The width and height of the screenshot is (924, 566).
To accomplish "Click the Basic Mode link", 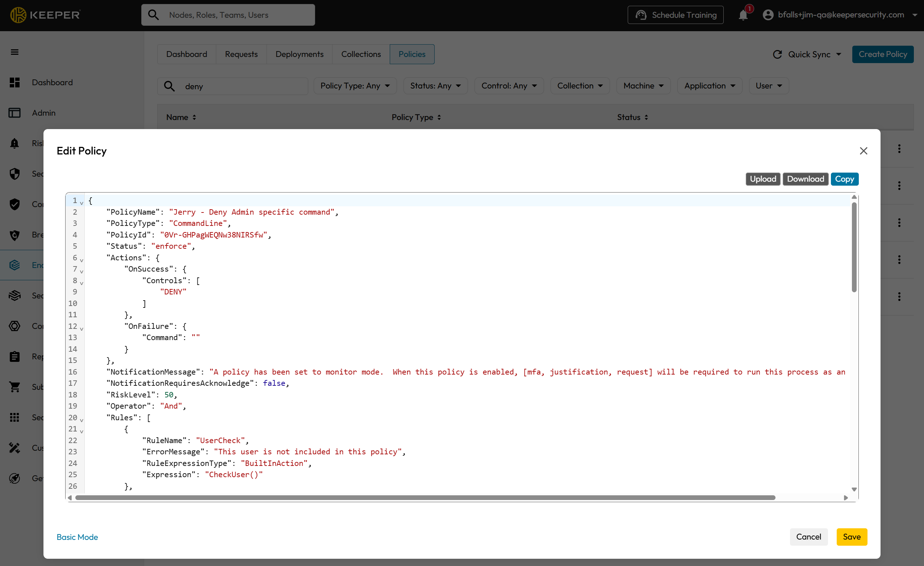I will click(x=77, y=537).
